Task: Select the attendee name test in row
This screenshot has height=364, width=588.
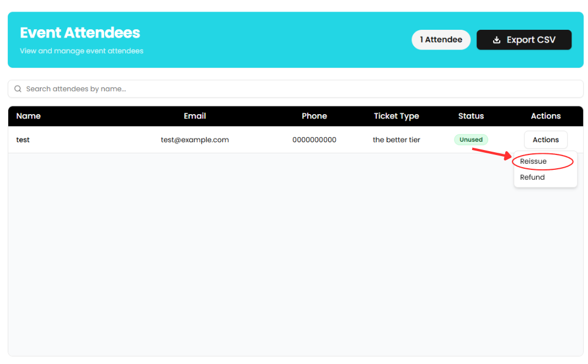Action: click(x=23, y=140)
